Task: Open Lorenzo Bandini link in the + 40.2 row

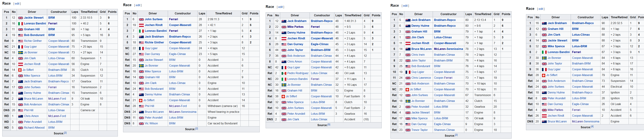Action: [x=35, y=24]
